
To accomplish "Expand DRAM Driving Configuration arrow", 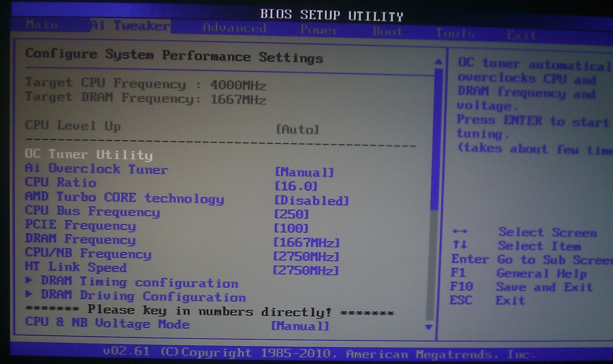I will click(x=29, y=294).
